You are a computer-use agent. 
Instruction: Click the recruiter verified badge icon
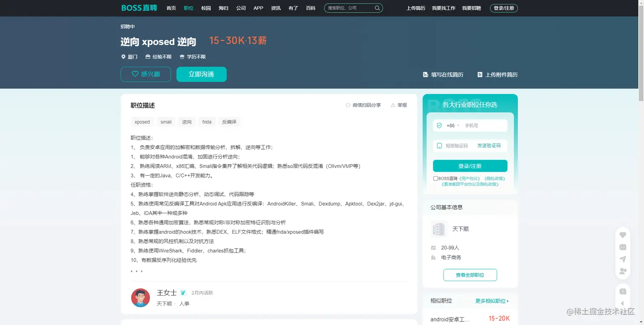coord(183,293)
